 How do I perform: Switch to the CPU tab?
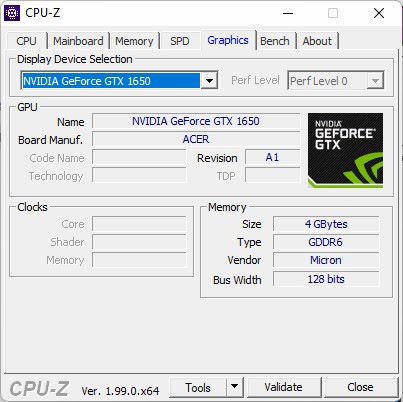click(26, 41)
